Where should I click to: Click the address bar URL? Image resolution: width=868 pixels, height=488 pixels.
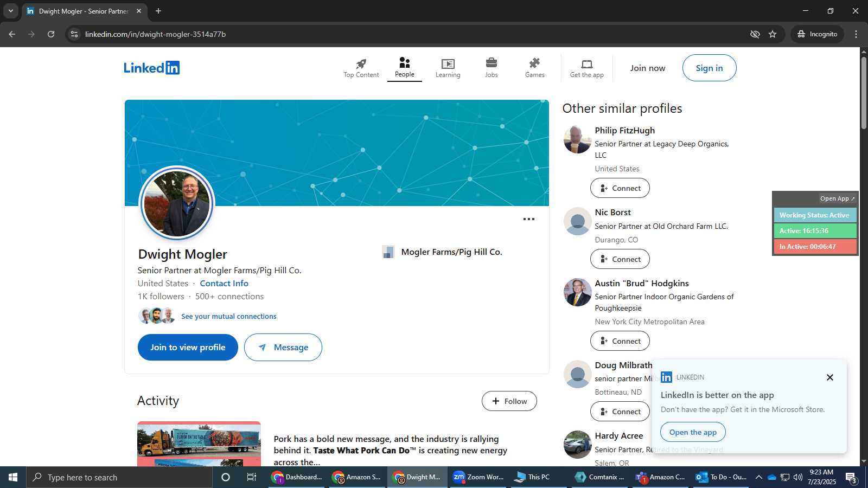(155, 34)
